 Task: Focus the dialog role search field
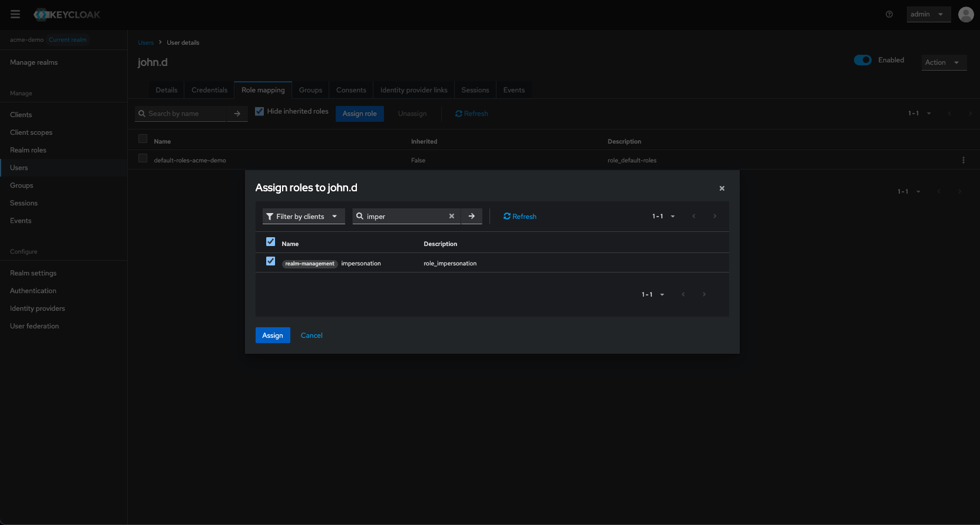(x=406, y=217)
